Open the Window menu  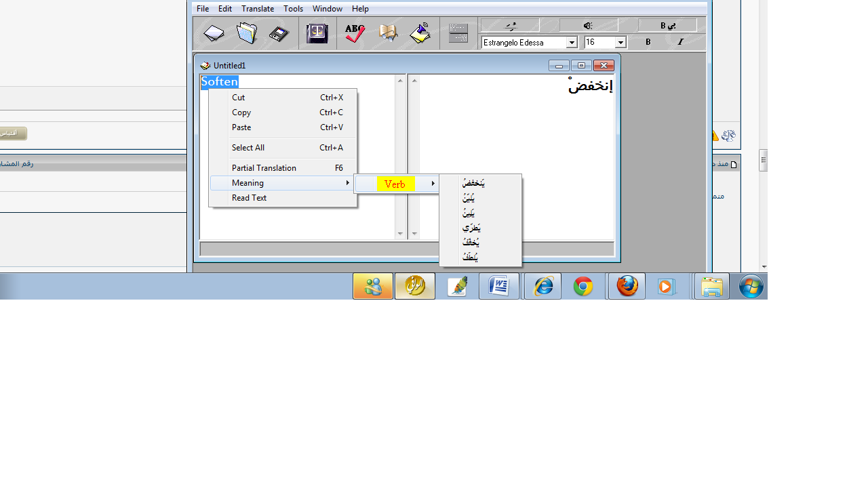(327, 9)
